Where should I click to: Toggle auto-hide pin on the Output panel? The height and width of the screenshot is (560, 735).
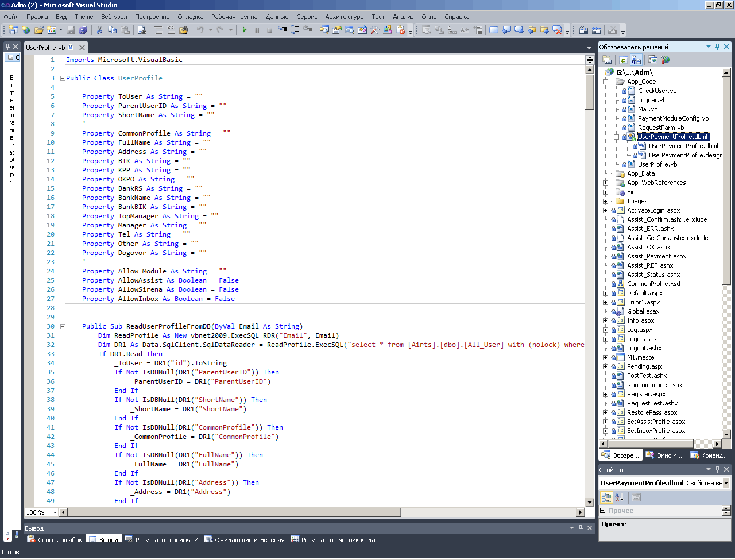pyautogui.click(x=581, y=528)
